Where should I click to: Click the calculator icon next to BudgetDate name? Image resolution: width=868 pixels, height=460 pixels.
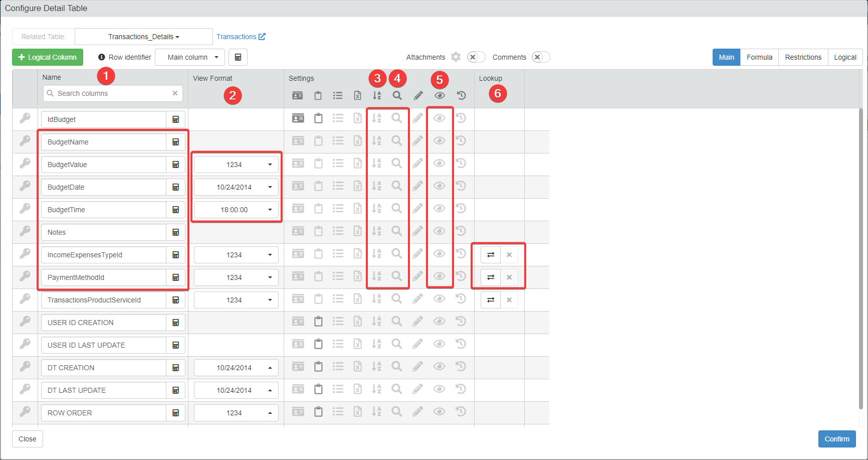pos(176,187)
